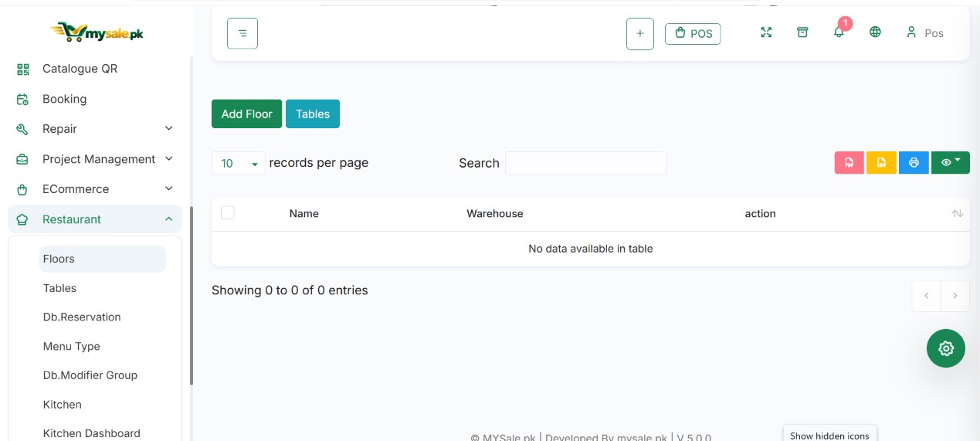Enter fullscreen mode via expand icon
980x441 pixels.
click(x=766, y=32)
